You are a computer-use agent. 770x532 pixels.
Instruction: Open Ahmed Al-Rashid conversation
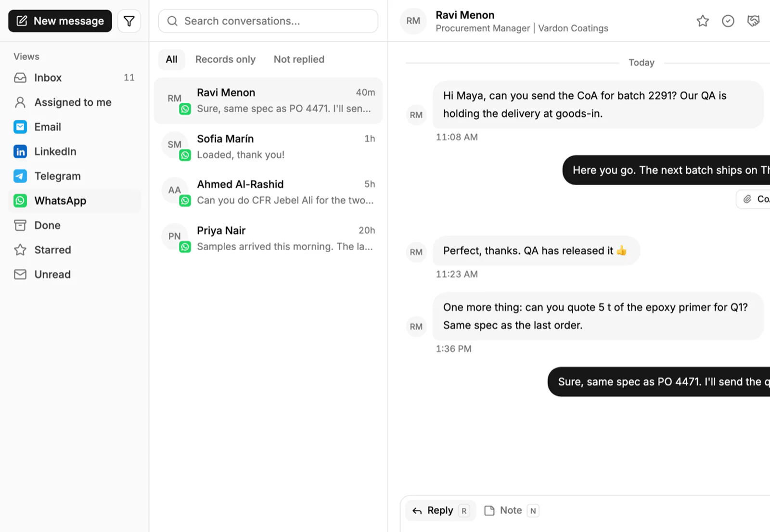pyautogui.click(x=268, y=192)
